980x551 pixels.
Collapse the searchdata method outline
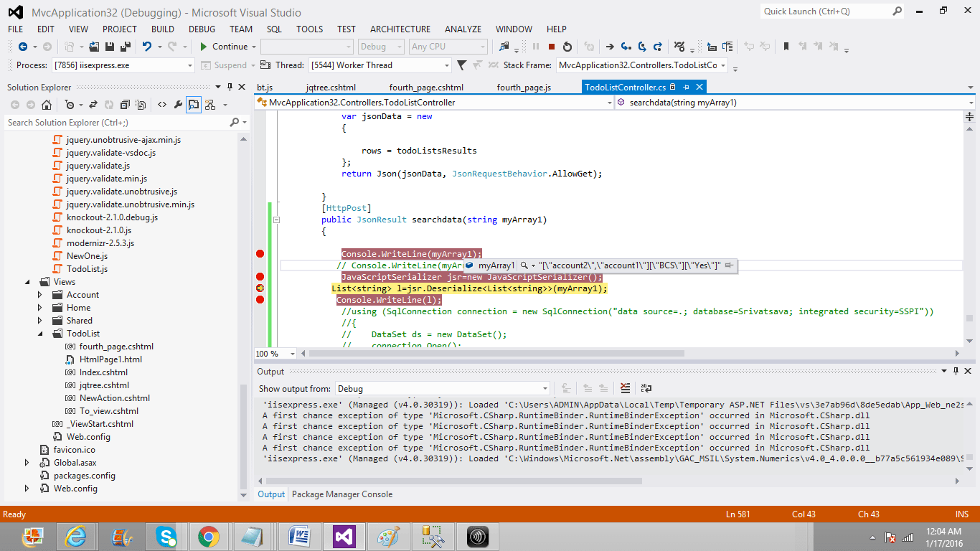pyautogui.click(x=277, y=220)
